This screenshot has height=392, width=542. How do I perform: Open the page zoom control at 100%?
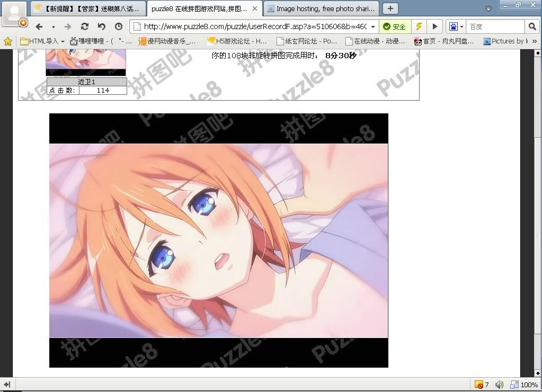coord(525,385)
